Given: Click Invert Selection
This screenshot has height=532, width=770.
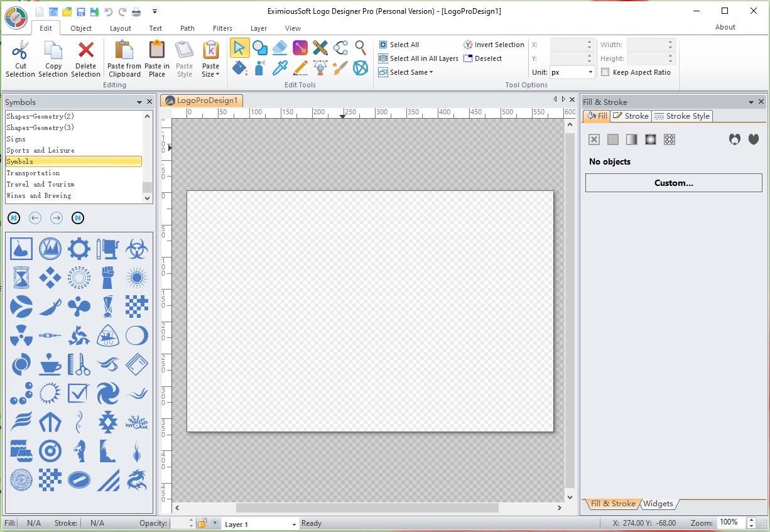Looking at the screenshot, I should coord(494,45).
